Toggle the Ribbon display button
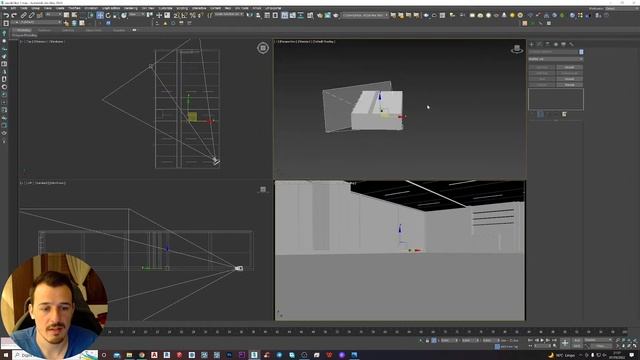Screen dimensions: 640x360 (284, 15)
